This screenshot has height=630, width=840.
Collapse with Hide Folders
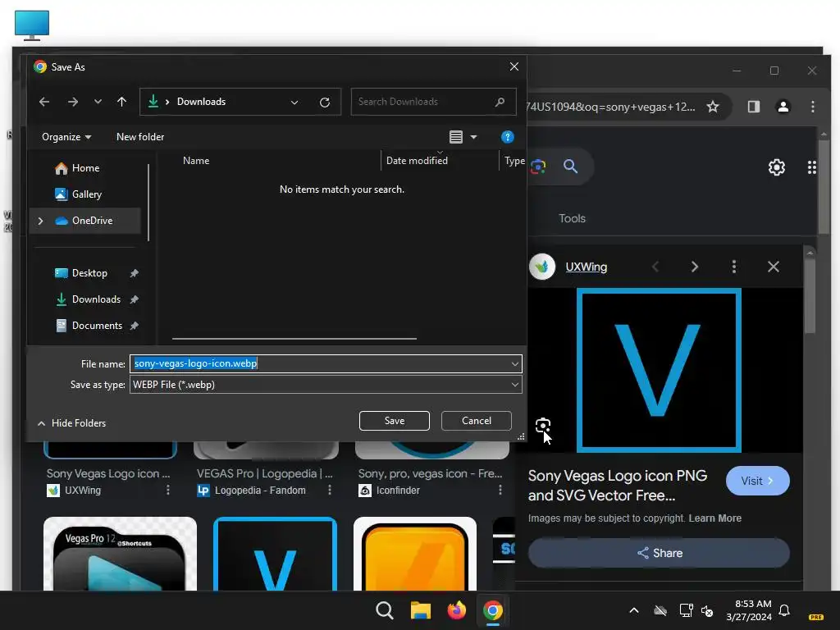(72, 423)
